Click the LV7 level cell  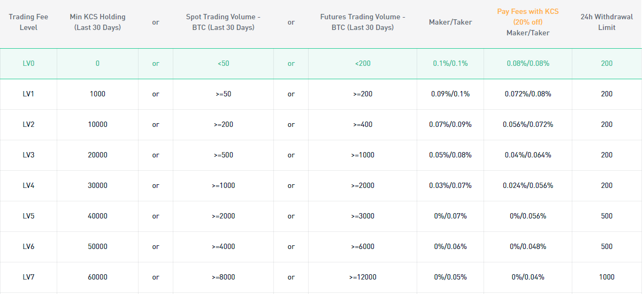click(28, 277)
